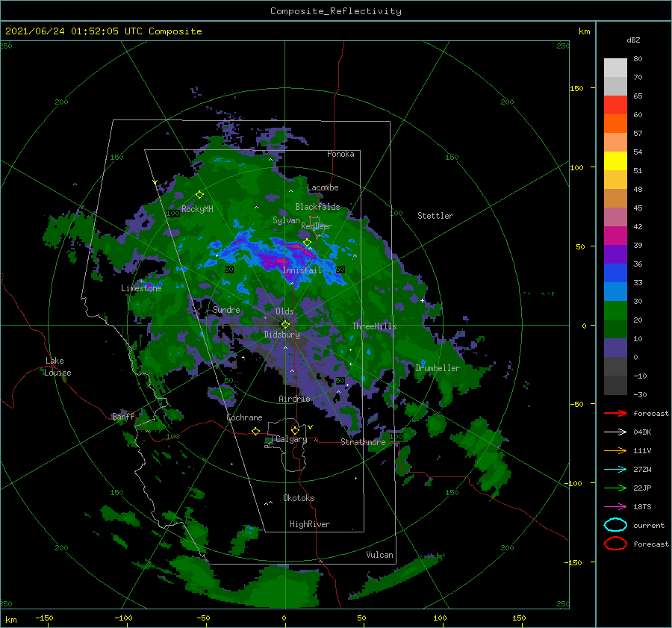Click the magenta 18TS arrow legend icon

pyautogui.click(x=615, y=507)
